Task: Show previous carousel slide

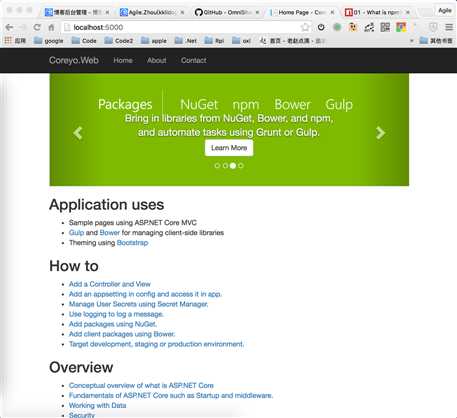Action: pos(78,133)
